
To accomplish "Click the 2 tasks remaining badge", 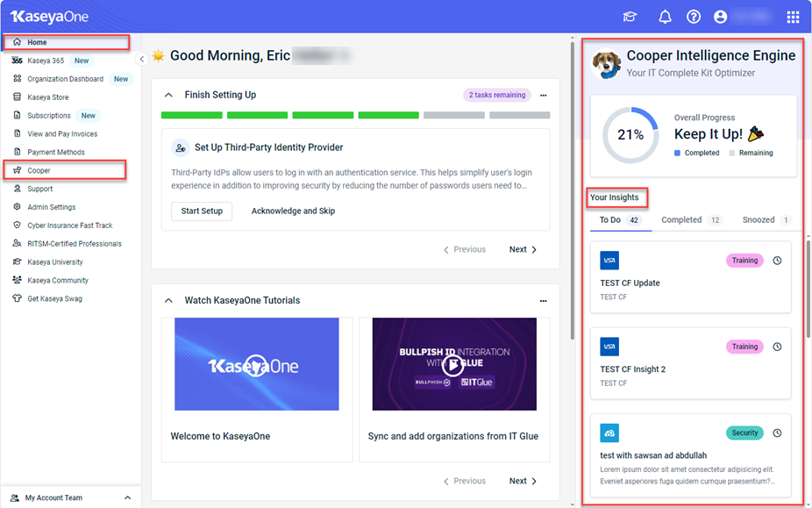I will coord(497,95).
